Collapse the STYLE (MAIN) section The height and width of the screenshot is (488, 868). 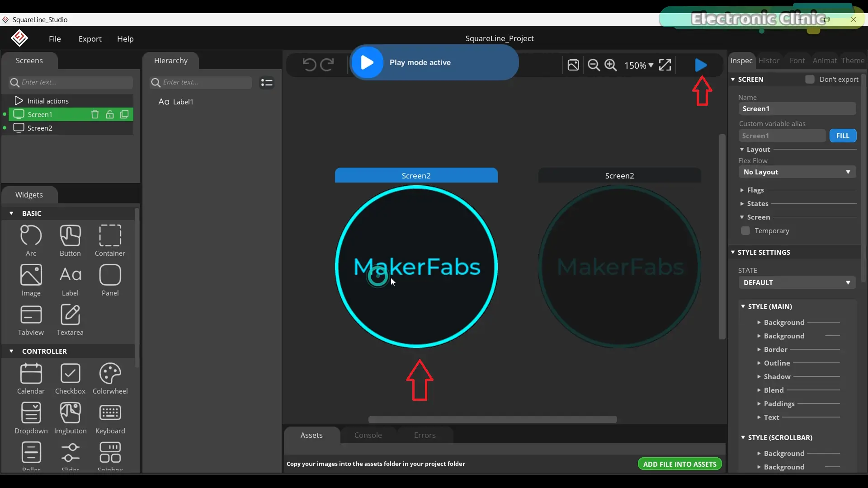point(743,306)
